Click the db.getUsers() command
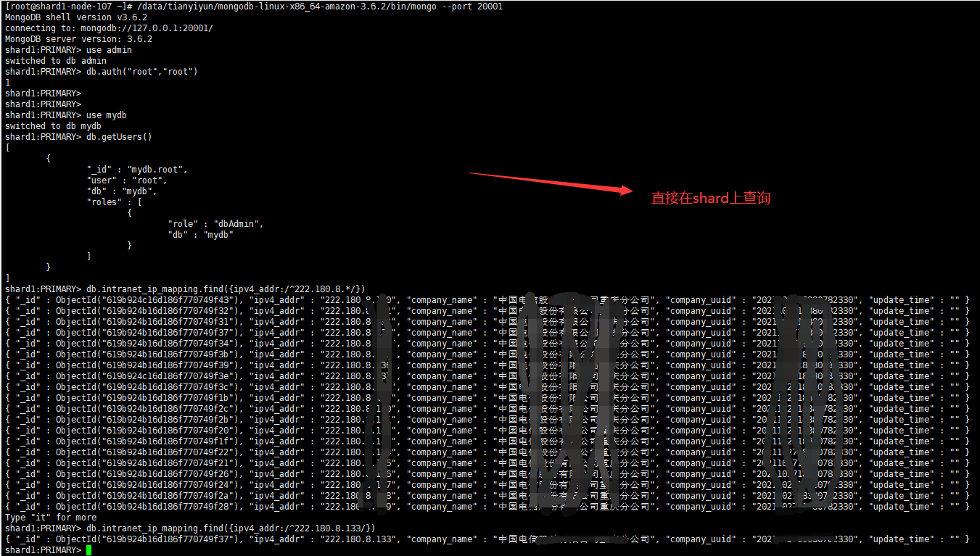The height and width of the screenshot is (556, 980). pos(119,137)
